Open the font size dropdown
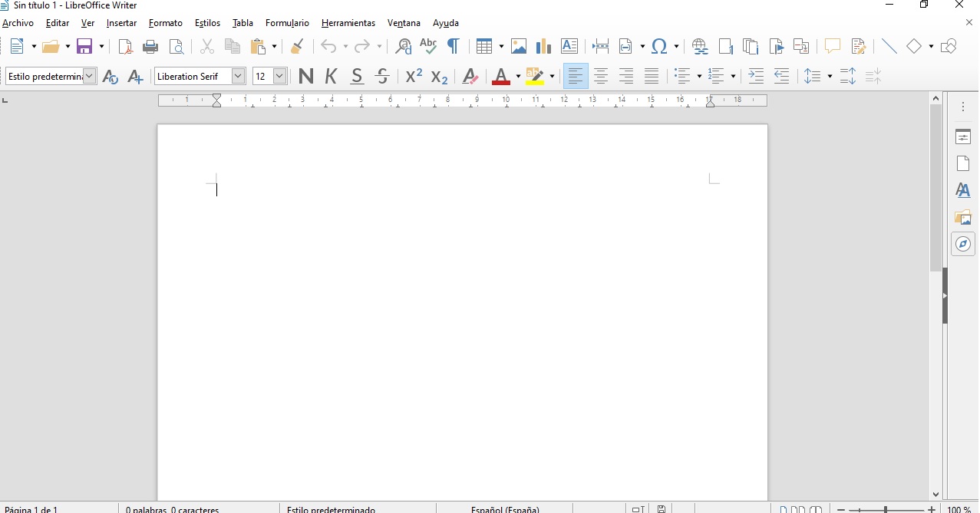This screenshot has width=980, height=513. [x=279, y=76]
